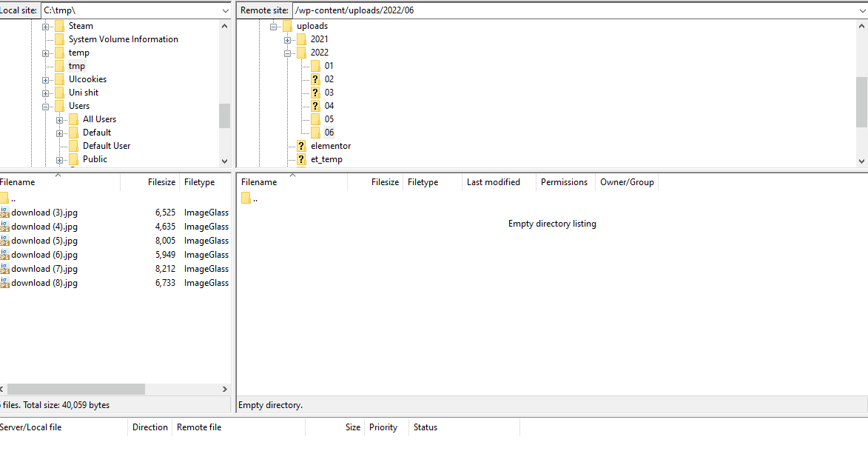
Task: Click the local file list horizontal scrollbar thumb
Action: click(76, 390)
